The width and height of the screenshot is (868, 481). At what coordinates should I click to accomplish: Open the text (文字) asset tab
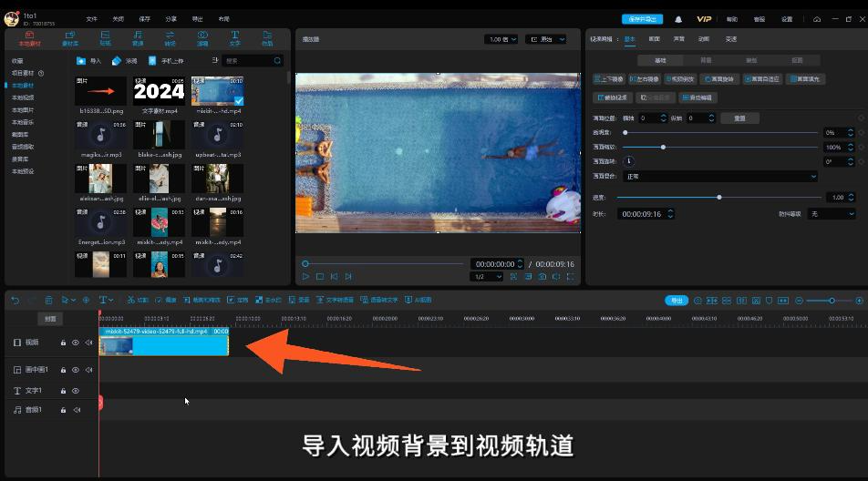pyautogui.click(x=234, y=38)
